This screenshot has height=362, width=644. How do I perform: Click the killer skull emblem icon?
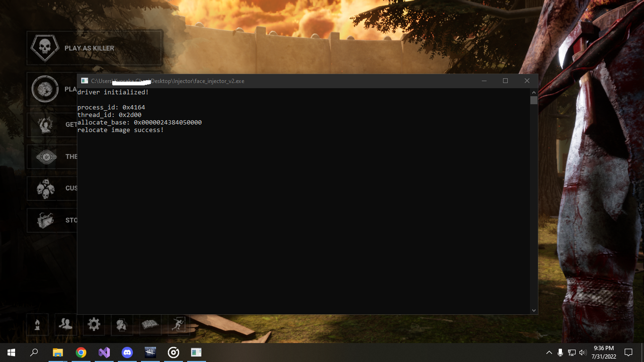point(45,48)
